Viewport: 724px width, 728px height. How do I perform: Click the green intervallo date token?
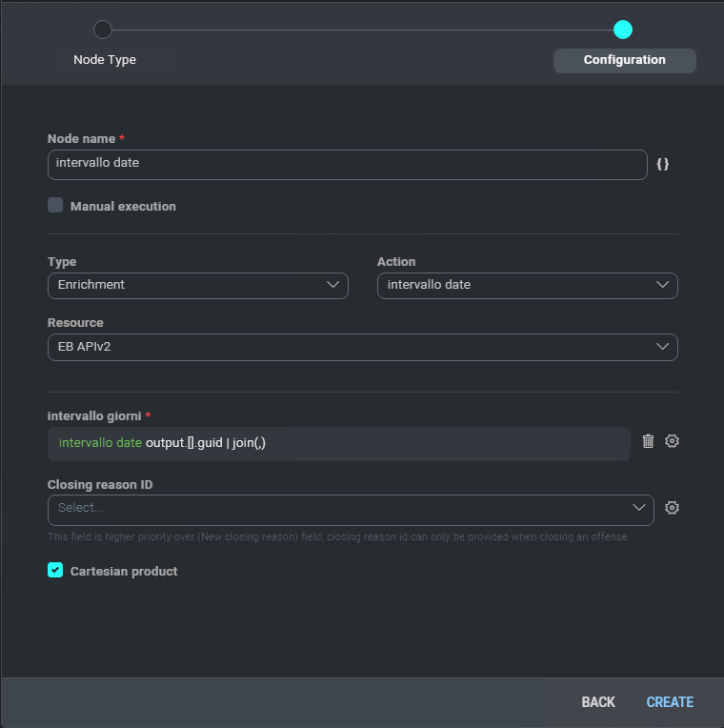click(x=100, y=443)
